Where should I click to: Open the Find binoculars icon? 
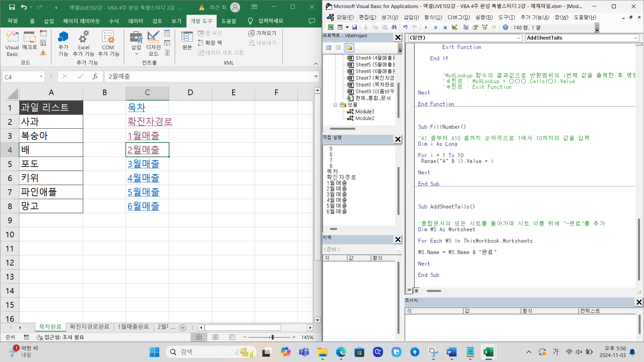[x=394, y=27]
